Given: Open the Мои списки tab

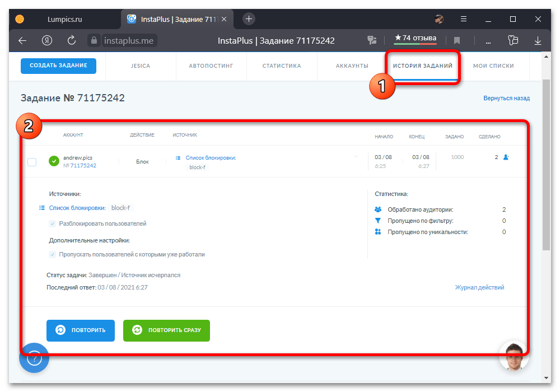Looking at the screenshot, I should (493, 66).
